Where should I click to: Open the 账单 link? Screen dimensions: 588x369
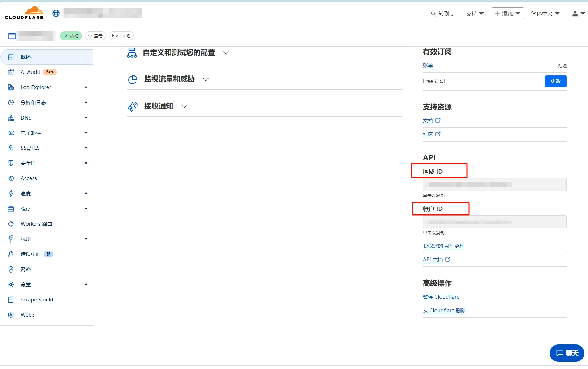pos(428,66)
